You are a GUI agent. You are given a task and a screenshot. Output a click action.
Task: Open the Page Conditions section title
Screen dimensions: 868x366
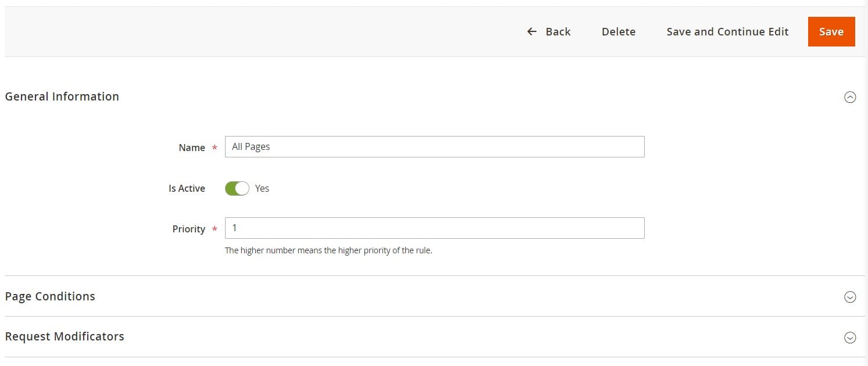coord(50,296)
